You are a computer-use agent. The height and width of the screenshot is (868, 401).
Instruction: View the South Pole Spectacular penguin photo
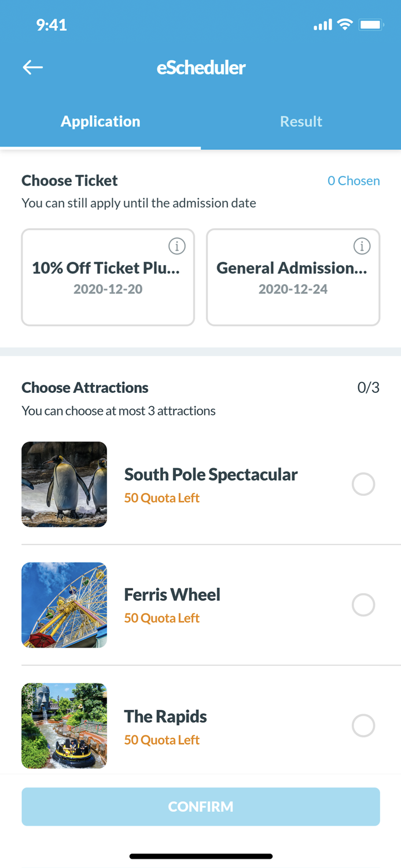point(64,484)
